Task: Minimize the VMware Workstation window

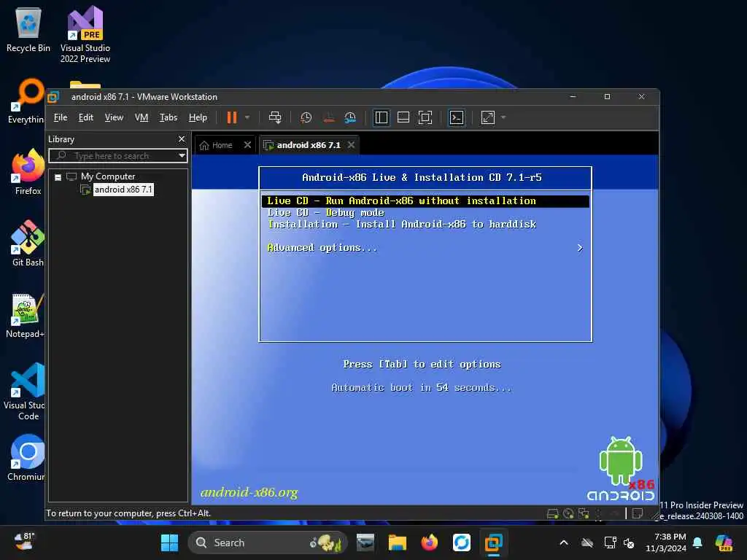Action: (573, 97)
